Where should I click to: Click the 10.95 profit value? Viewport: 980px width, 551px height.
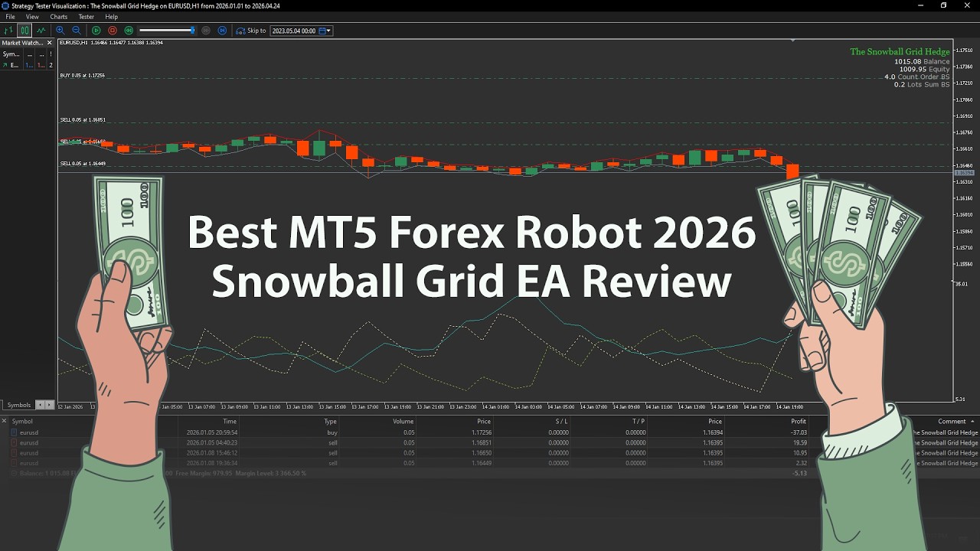pyautogui.click(x=800, y=453)
